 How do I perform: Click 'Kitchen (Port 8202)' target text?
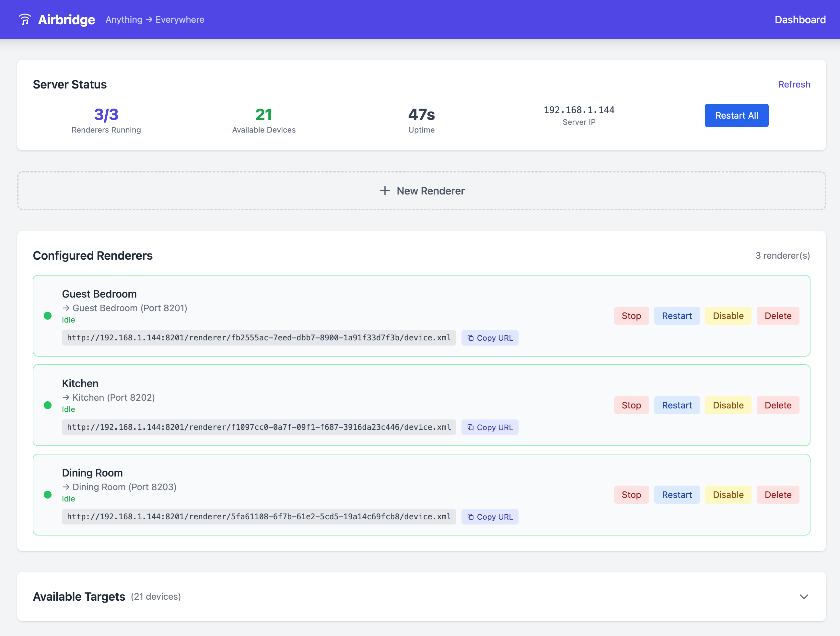pyautogui.click(x=113, y=397)
